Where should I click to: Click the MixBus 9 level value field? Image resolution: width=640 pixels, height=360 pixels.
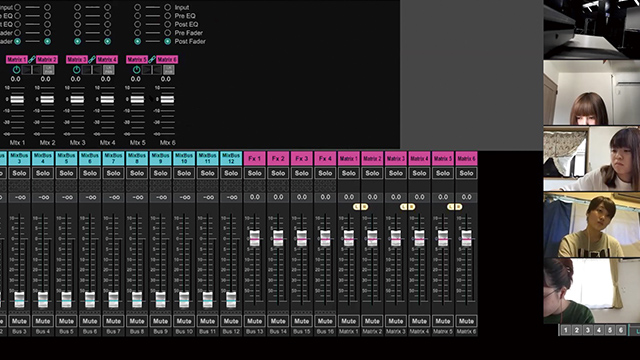(160, 197)
